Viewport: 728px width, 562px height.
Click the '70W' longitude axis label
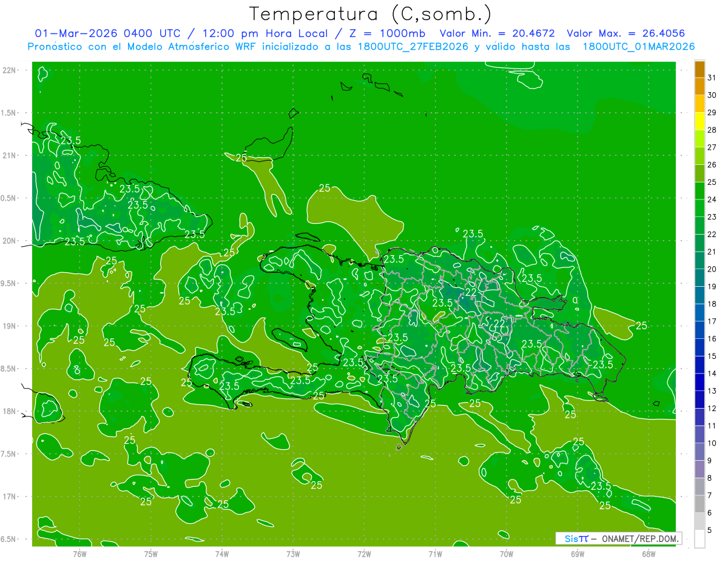[x=507, y=554]
